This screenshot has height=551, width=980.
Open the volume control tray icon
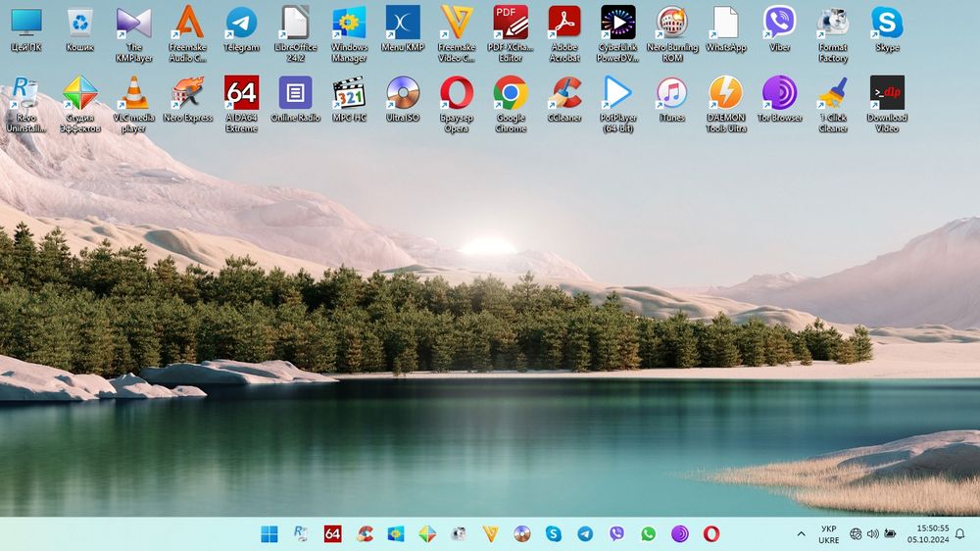pos(873,534)
